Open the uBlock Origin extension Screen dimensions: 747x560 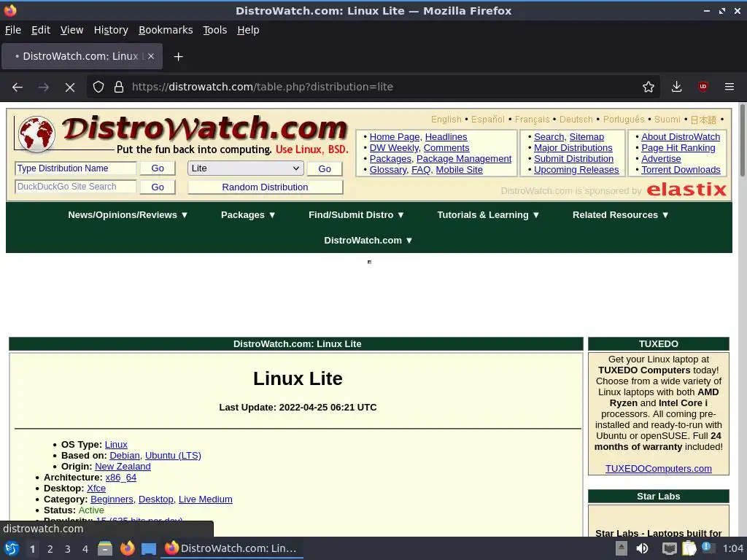(x=703, y=87)
